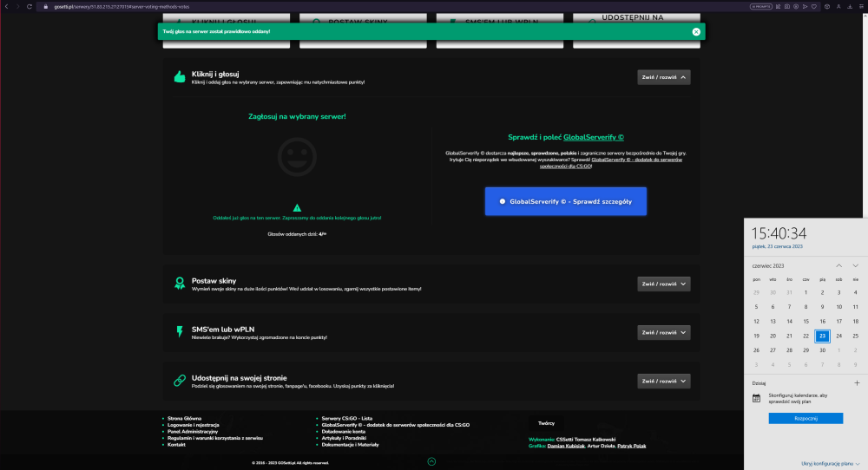
Task: Open Strona Główna footer link
Action: point(184,419)
